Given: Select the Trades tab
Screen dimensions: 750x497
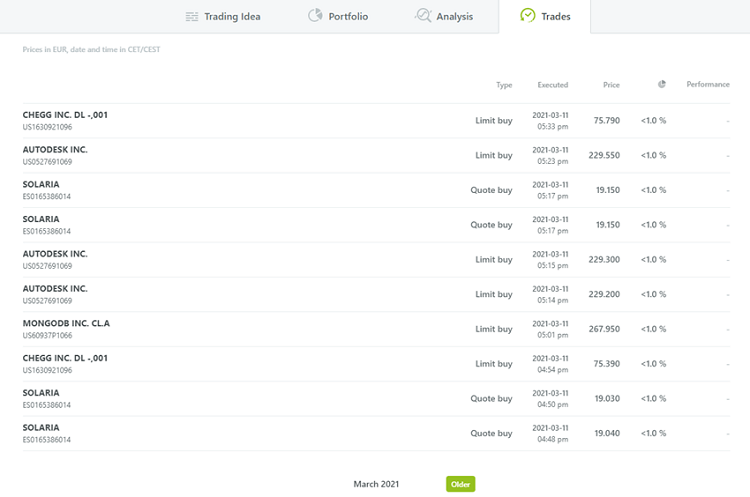Looking at the screenshot, I should [x=545, y=17].
